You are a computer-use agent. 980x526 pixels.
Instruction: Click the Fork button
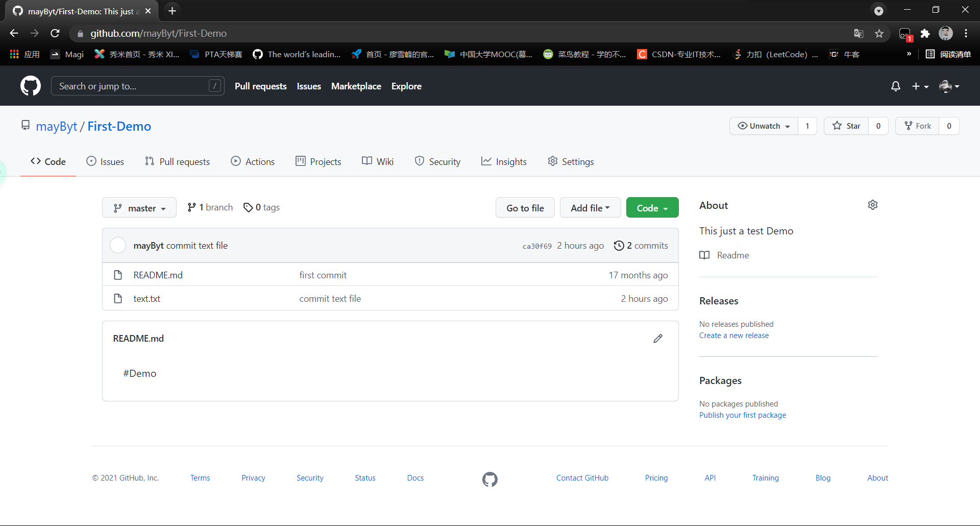[x=917, y=126]
